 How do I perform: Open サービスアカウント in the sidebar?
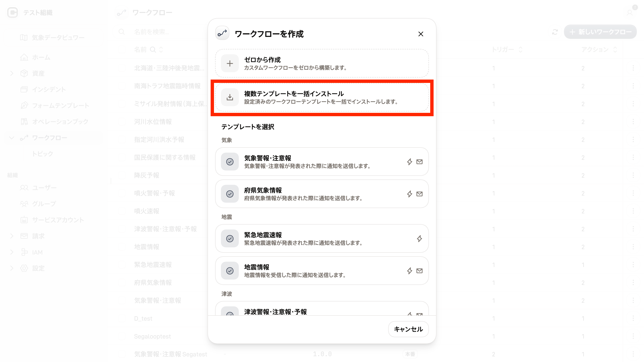tap(53, 220)
